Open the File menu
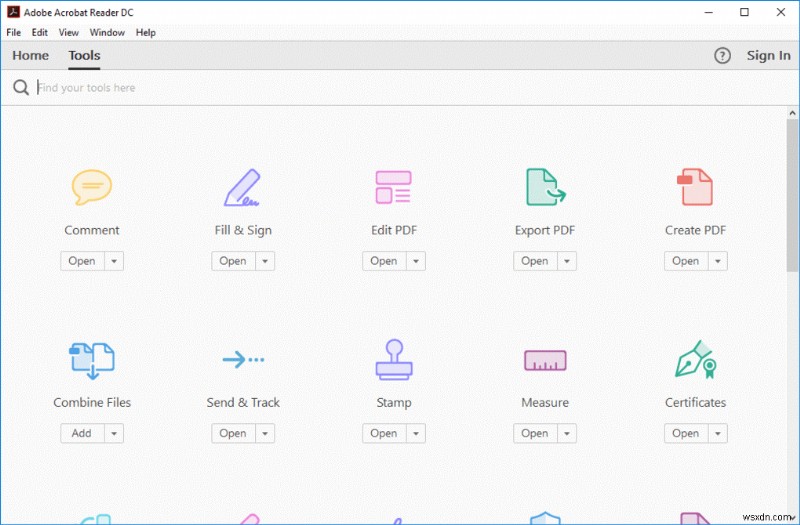800x525 pixels. click(14, 33)
